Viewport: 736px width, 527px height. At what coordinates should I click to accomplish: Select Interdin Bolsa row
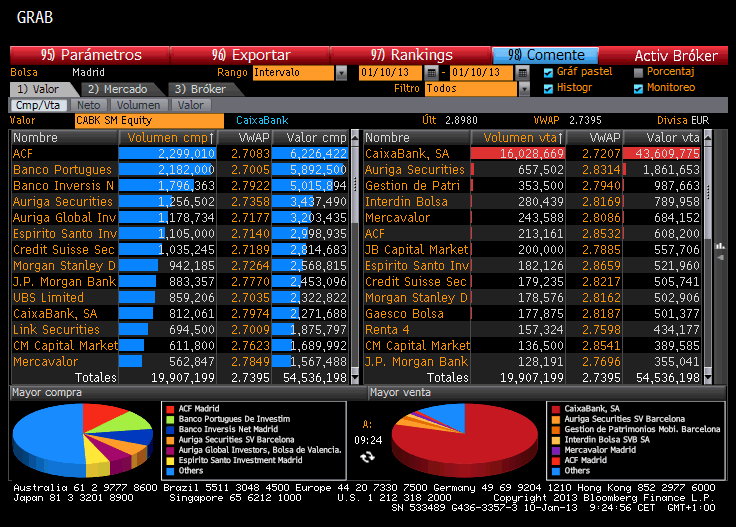pos(533,201)
